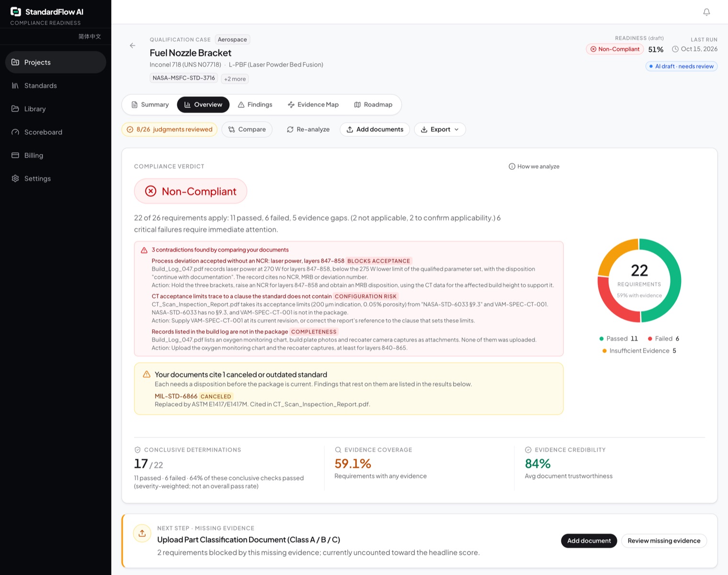Image resolution: width=728 pixels, height=575 pixels.
Task: Click the StandardFlow AI logo icon
Action: point(16,11)
